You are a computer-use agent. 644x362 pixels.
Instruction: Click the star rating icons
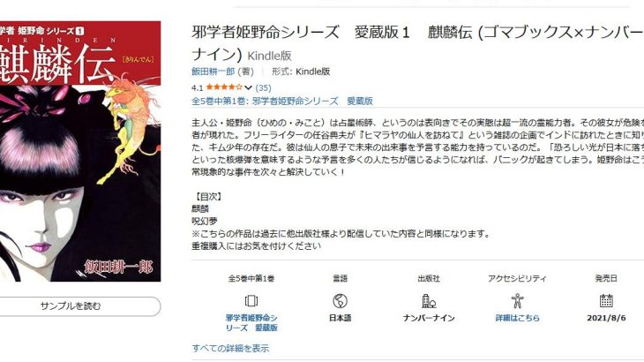click(x=224, y=87)
